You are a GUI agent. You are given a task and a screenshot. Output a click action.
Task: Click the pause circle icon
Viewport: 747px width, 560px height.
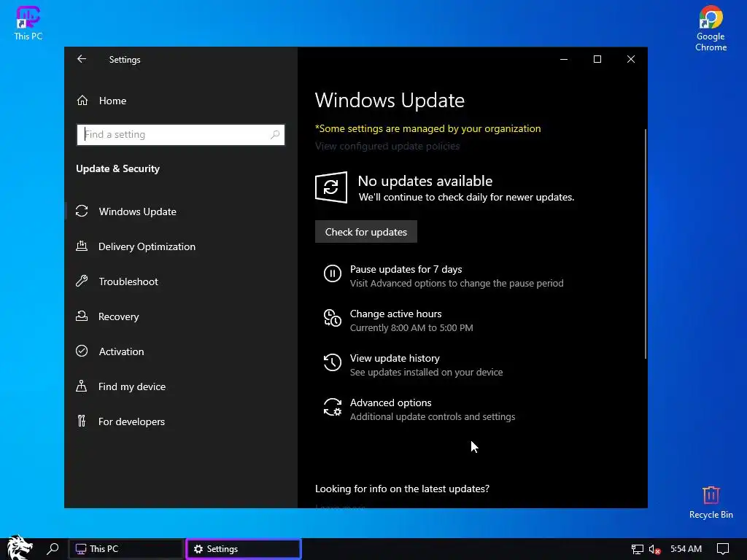[333, 274]
